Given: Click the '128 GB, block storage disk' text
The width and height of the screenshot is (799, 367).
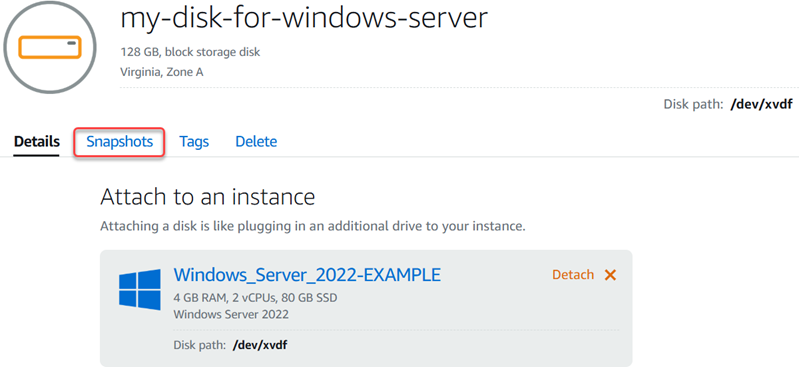Looking at the screenshot, I should click(x=190, y=52).
